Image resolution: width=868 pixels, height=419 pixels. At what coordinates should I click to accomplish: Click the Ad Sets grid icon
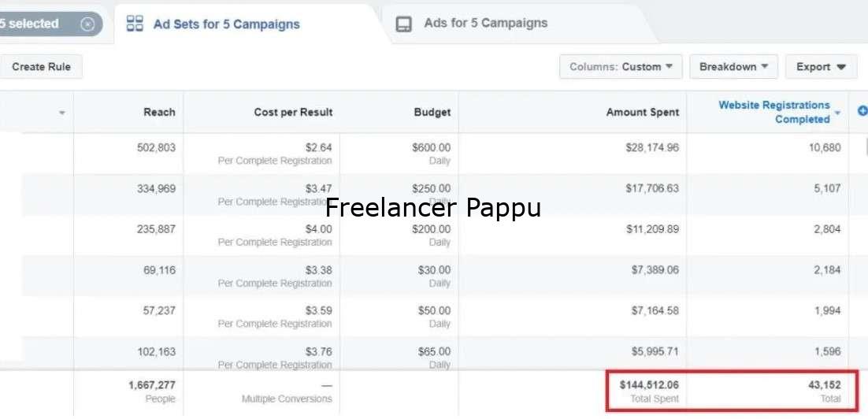click(135, 24)
